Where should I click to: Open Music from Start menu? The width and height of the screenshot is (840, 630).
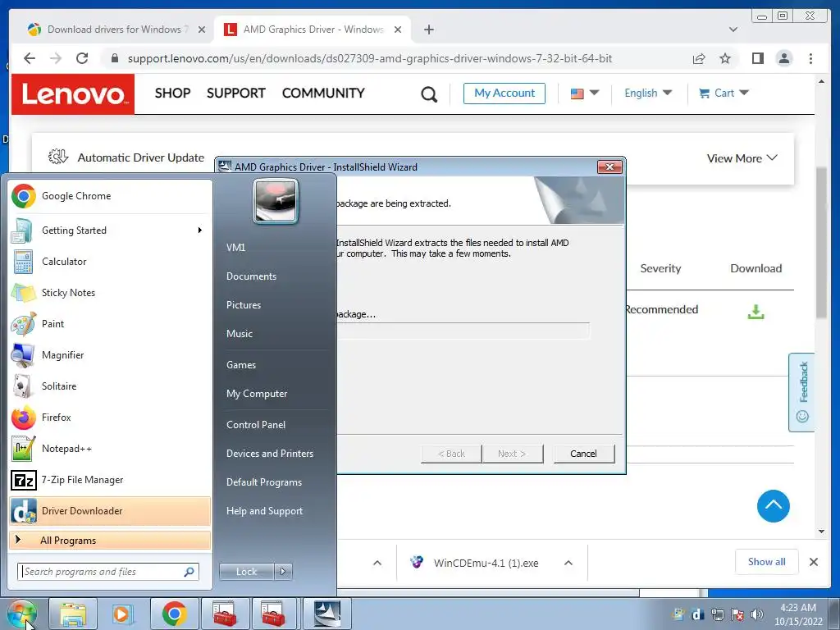240,334
